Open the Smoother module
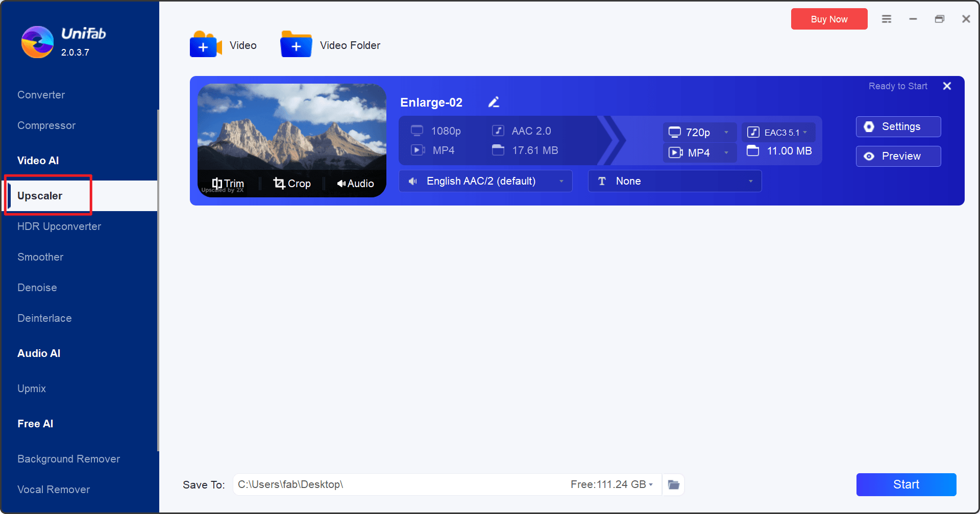Screen dimensions: 980x514 click(x=40, y=257)
